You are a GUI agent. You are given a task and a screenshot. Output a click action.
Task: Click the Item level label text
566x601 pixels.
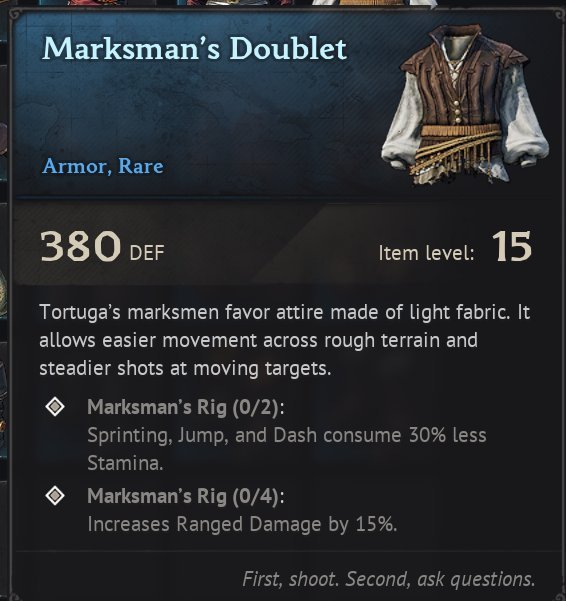(x=426, y=253)
